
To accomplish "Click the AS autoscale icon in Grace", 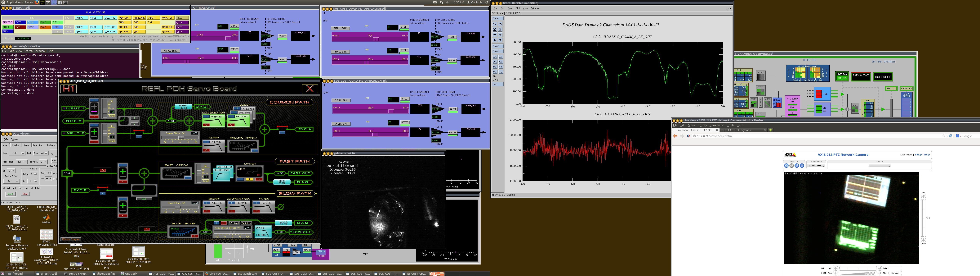I will (500, 24).
